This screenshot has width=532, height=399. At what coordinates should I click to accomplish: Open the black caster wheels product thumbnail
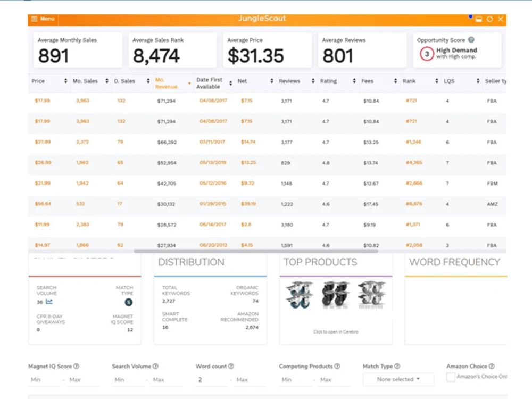coord(336,295)
